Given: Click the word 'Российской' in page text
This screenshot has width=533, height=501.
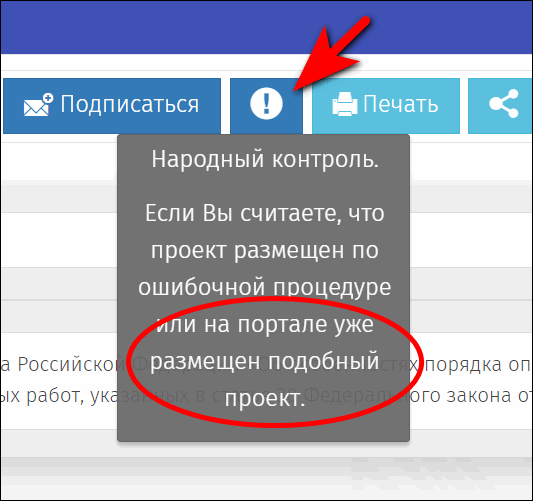Looking at the screenshot, I should pyautogui.click(x=70, y=364).
